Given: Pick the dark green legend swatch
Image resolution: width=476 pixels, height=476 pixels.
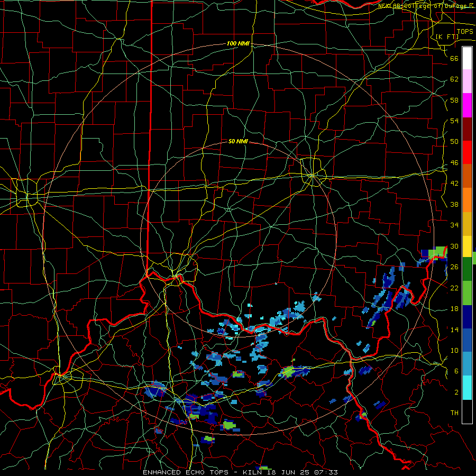Looking at the screenshot, I should (x=467, y=269).
